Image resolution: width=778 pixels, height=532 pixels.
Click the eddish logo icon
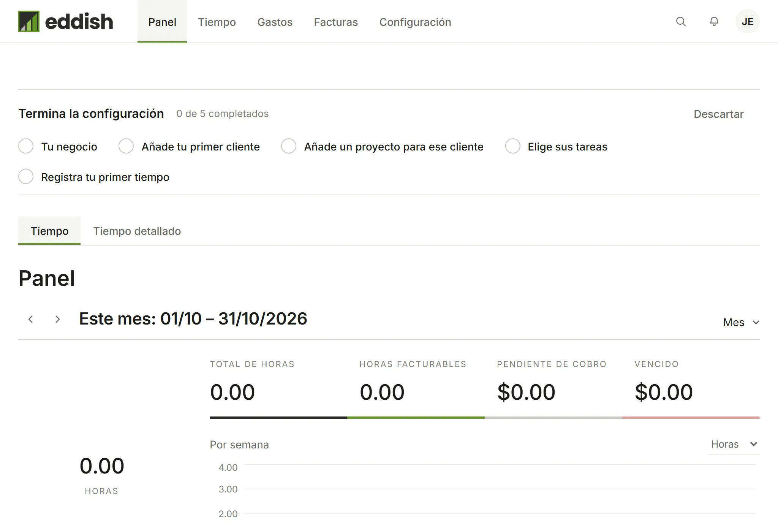(29, 21)
